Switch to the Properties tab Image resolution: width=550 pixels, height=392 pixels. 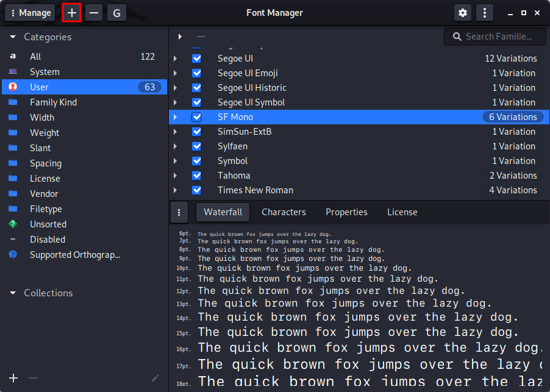point(346,212)
